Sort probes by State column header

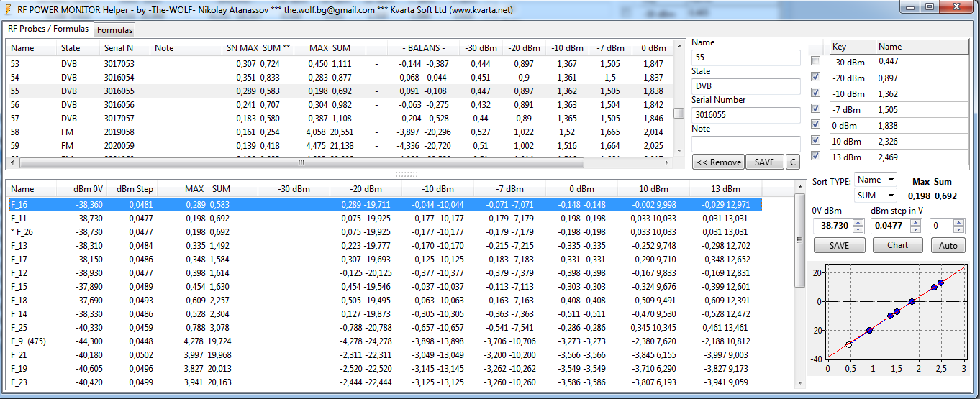71,48
